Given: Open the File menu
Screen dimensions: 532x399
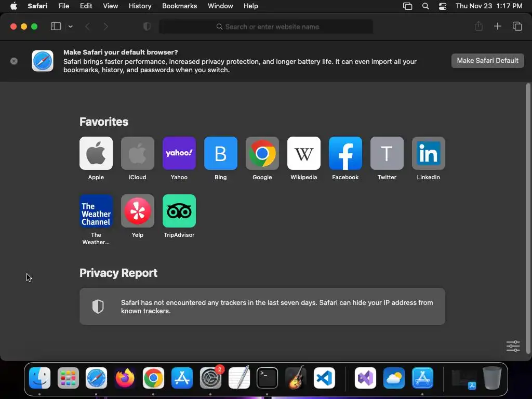Looking at the screenshot, I should (x=64, y=6).
